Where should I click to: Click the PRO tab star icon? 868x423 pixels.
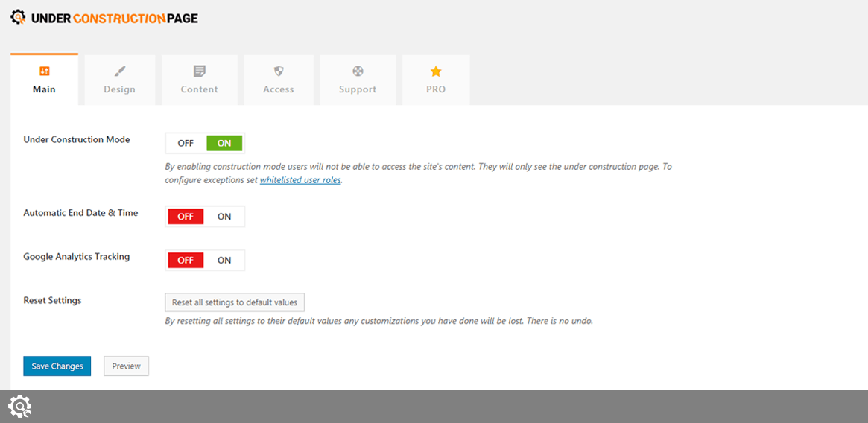pyautogui.click(x=436, y=71)
